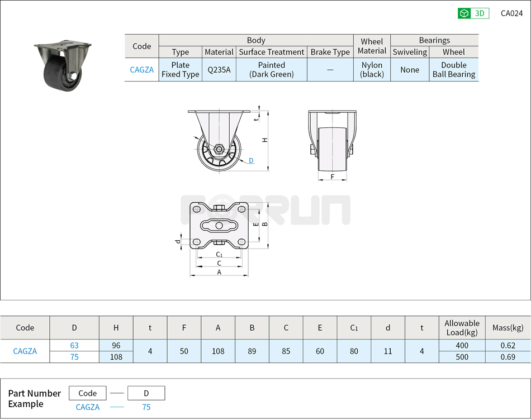This screenshot has height=420, width=531.
Task: Click CAGZA code in the dimensions table
Action: pyautogui.click(x=25, y=351)
